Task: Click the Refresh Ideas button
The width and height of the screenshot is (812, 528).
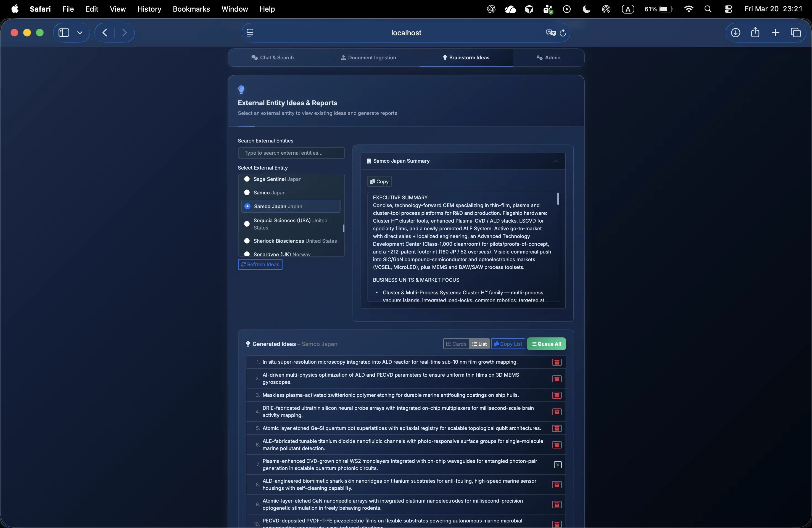Action: [x=260, y=264]
